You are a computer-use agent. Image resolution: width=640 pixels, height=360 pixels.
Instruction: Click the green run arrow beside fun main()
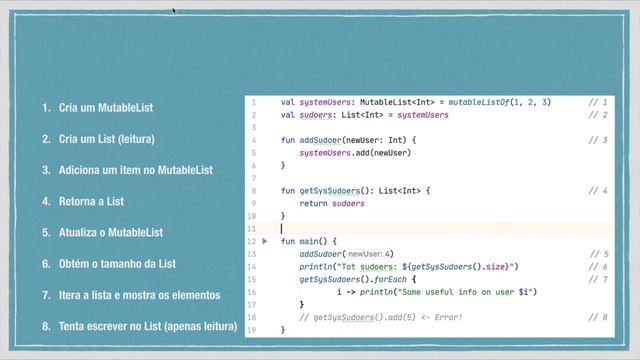264,241
